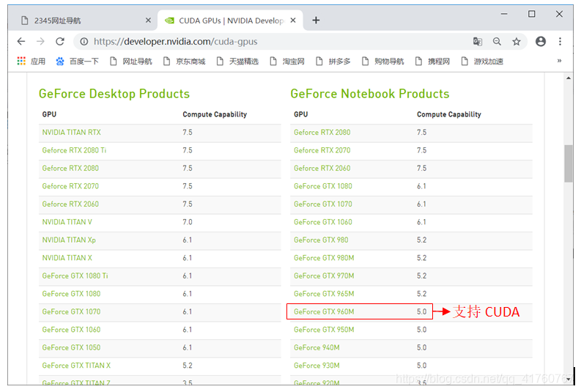Image resolution: width=581 pixels, height=392 pixels.
Task: Open the 购物导航 bookmark
Action: tap(382, 61)
